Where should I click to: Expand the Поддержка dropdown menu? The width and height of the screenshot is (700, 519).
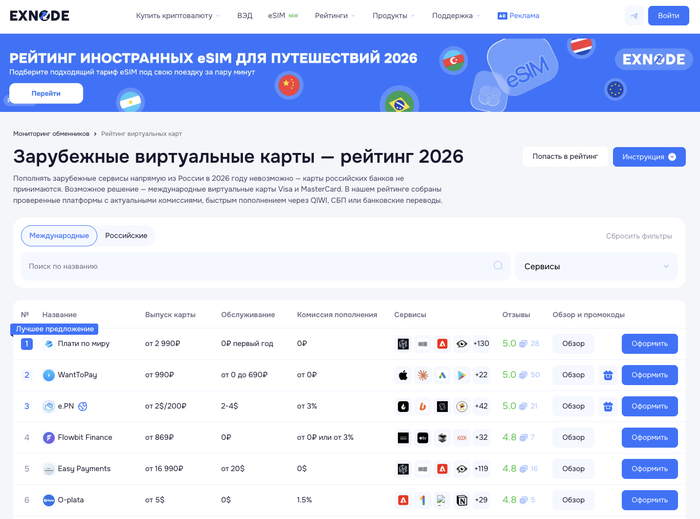pos(456,16)
